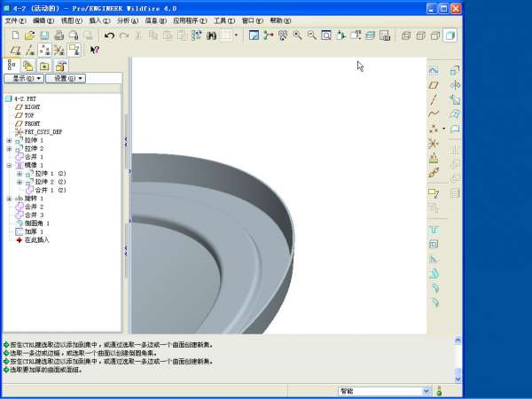
Task: Click the Open file icon
Action: coord(29,35)
